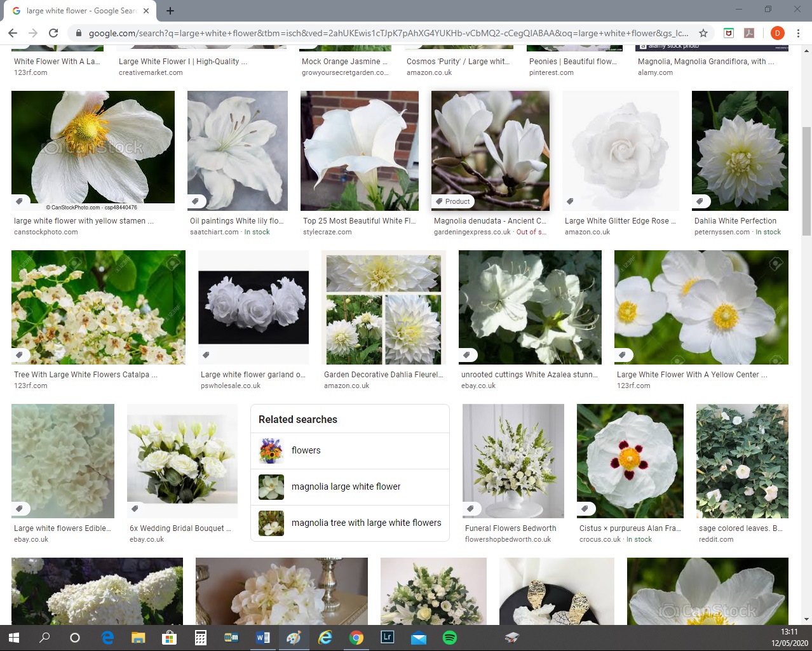The image size is (812, 651).
Task: Launch Spotify from the taskbar
Action: click(449, 638)
